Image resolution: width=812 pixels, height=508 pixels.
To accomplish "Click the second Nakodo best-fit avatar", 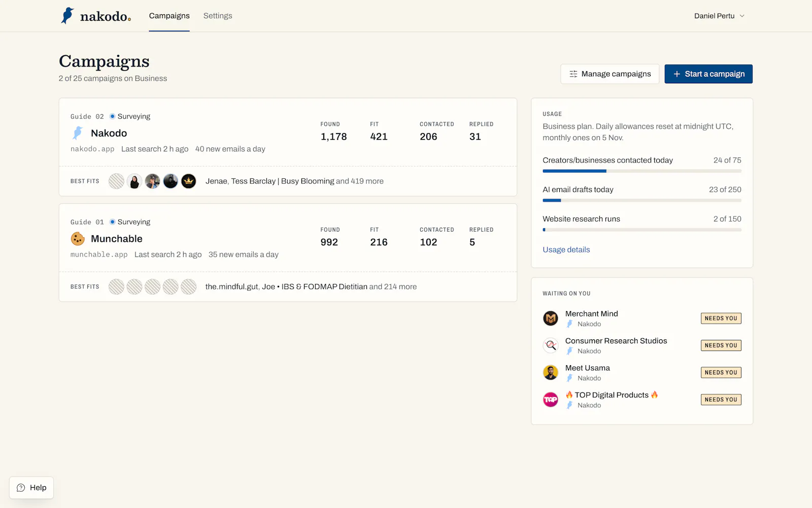I will click(x=134, y=181).
